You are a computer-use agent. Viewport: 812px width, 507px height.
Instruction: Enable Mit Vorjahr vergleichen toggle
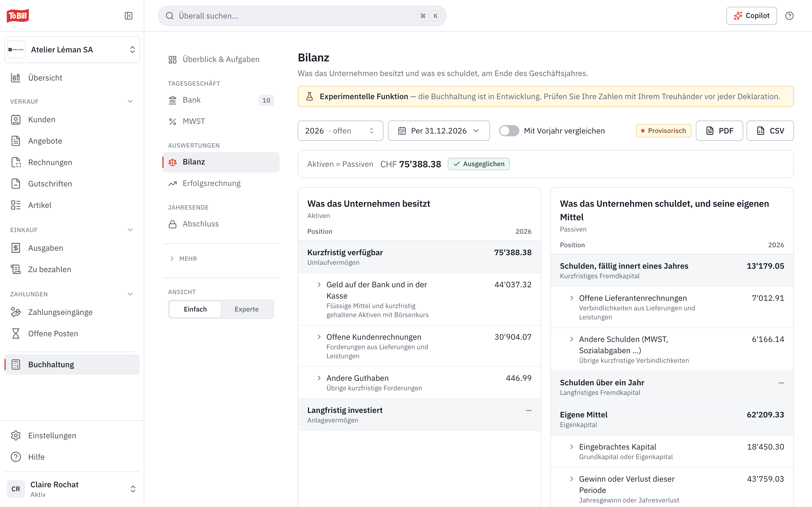[509, 131]
